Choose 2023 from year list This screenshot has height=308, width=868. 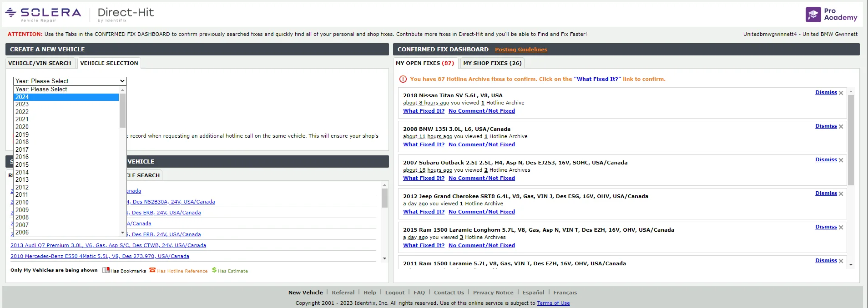66,104
